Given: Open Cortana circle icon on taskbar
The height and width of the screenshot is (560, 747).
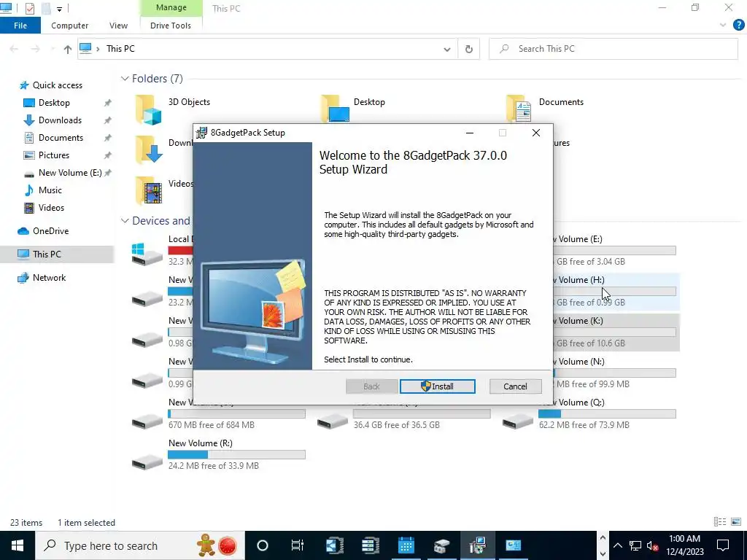Looking at the screenshot, I should point(263,545).
